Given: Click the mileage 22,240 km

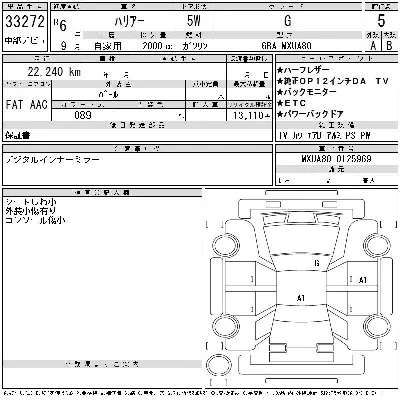Looking at the screenshot, I should [54, 72].
